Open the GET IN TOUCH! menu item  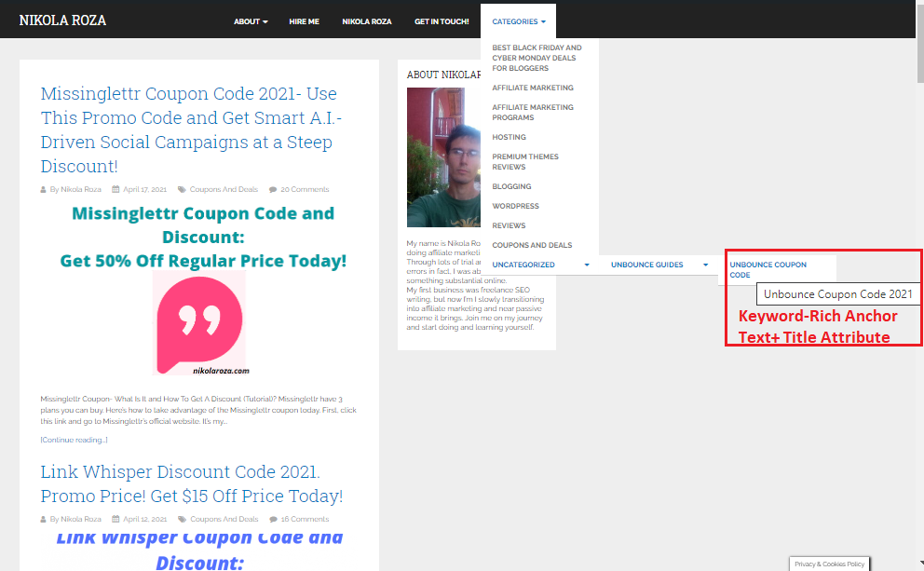coord(442,21)
